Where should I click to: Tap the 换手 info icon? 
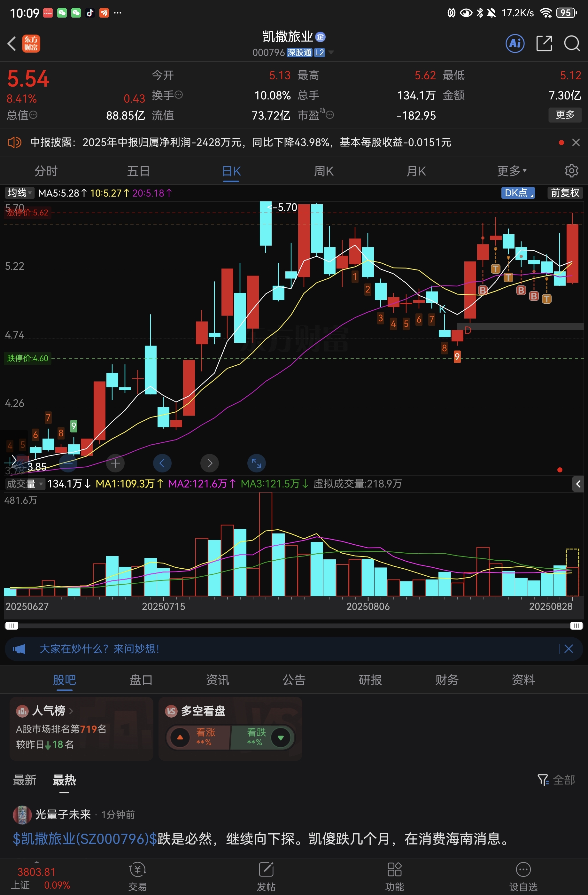point(179,95)
